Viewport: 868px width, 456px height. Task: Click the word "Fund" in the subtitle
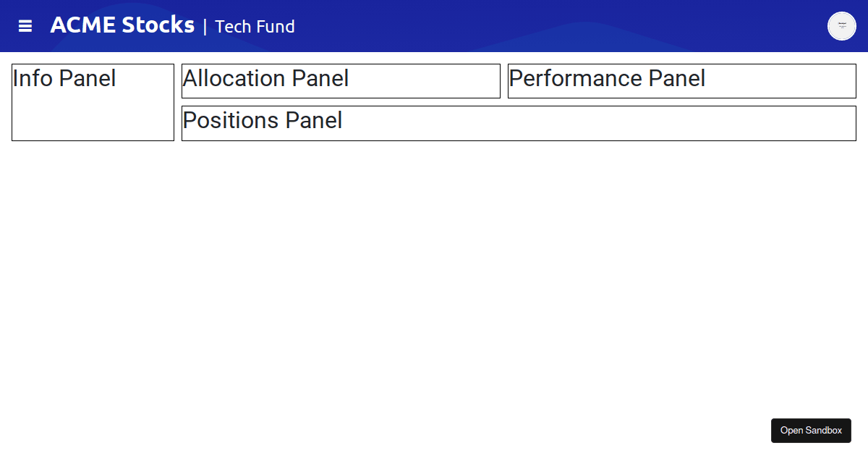[275, 27]
